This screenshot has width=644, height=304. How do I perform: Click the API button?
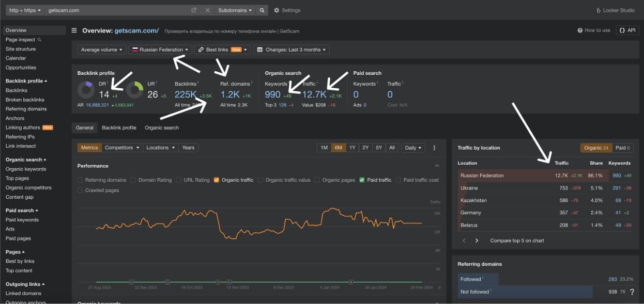click(627, 30)
